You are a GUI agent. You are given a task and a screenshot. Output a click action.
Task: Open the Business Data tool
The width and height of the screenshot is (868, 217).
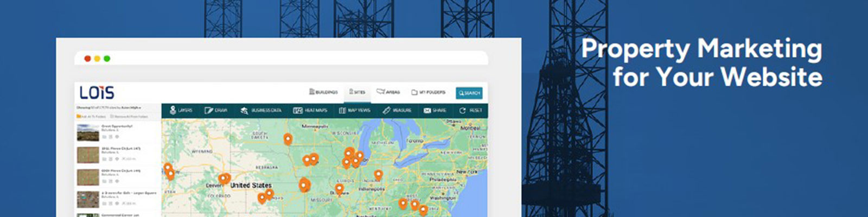click(261, 110)
